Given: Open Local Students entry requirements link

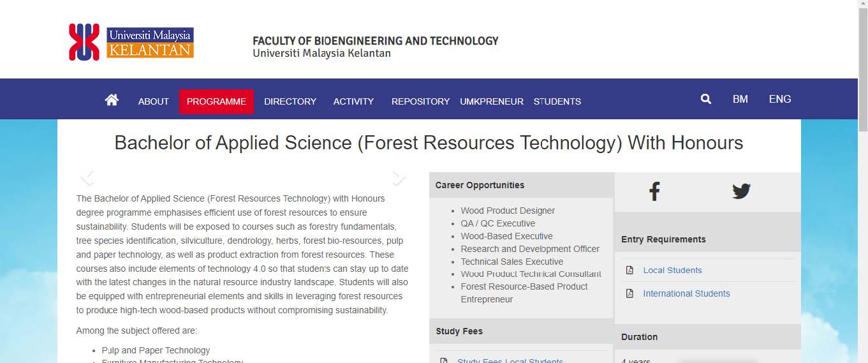Looking at the screenshot, I should point(672,270).
